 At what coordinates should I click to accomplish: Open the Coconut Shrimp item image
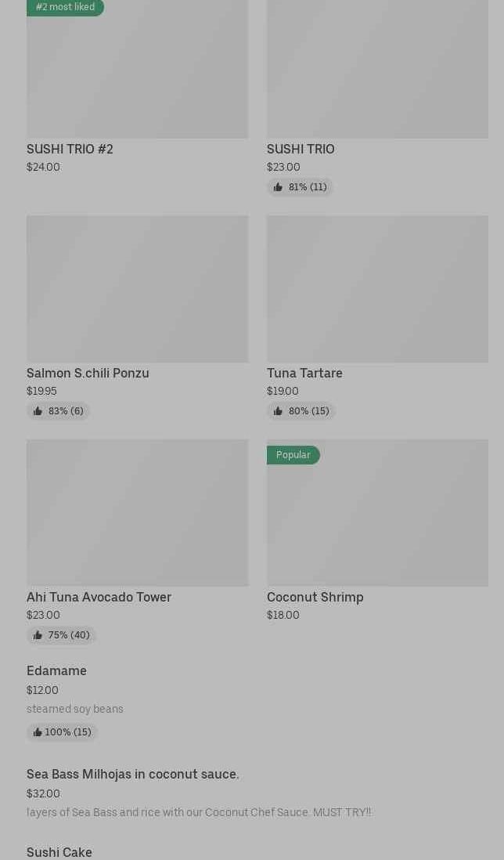[x=377, y=520]
